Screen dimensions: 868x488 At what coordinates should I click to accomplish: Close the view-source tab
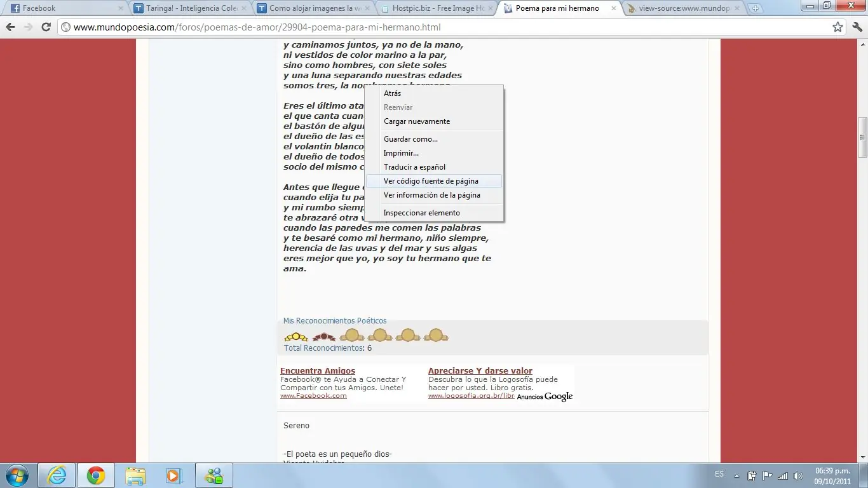(736, 9)
